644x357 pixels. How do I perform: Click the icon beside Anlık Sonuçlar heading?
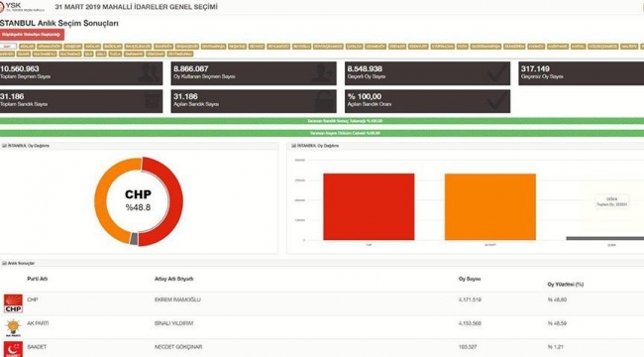click(x=5, y=263)
